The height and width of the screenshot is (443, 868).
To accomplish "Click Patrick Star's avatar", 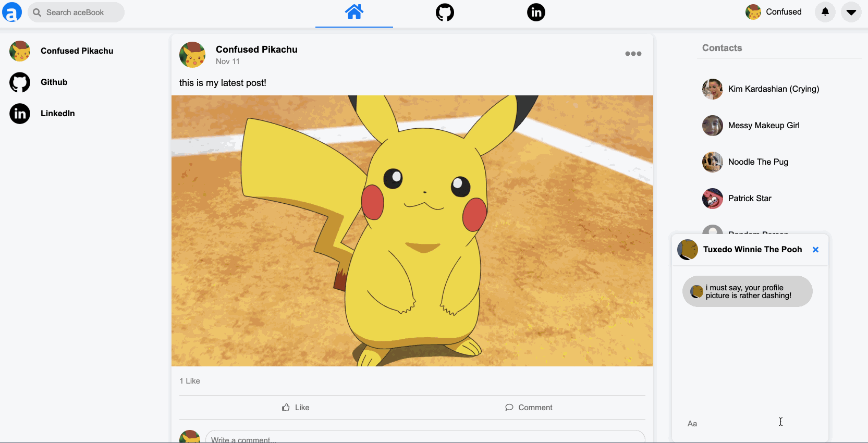I will point(713,199).
